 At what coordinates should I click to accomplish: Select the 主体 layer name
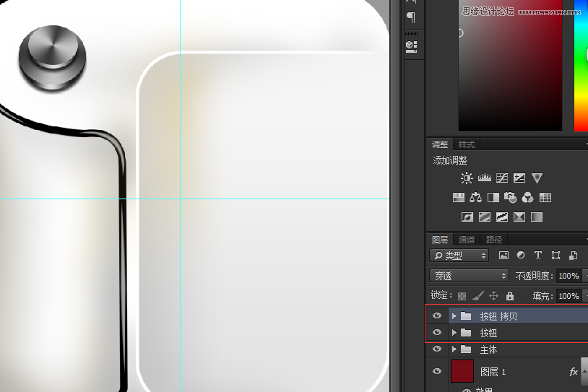pos(488,349)
